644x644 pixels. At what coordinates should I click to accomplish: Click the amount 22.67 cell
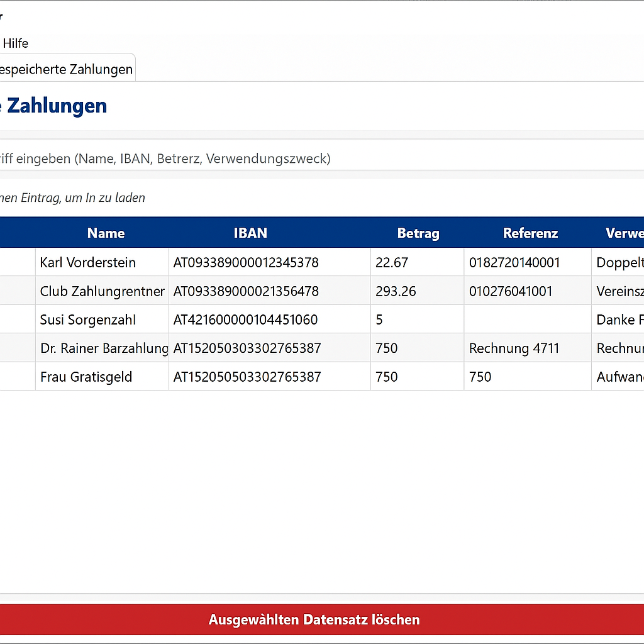click(392, 262)
